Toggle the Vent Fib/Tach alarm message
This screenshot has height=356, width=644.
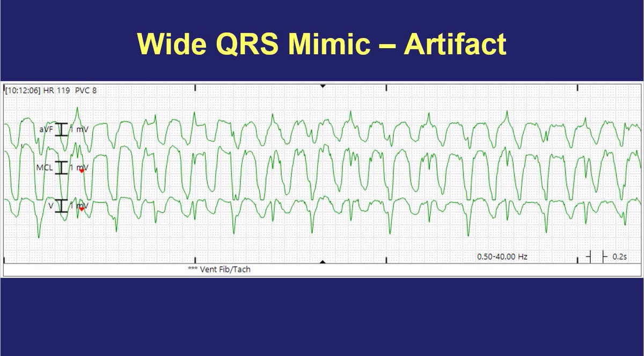219,270
